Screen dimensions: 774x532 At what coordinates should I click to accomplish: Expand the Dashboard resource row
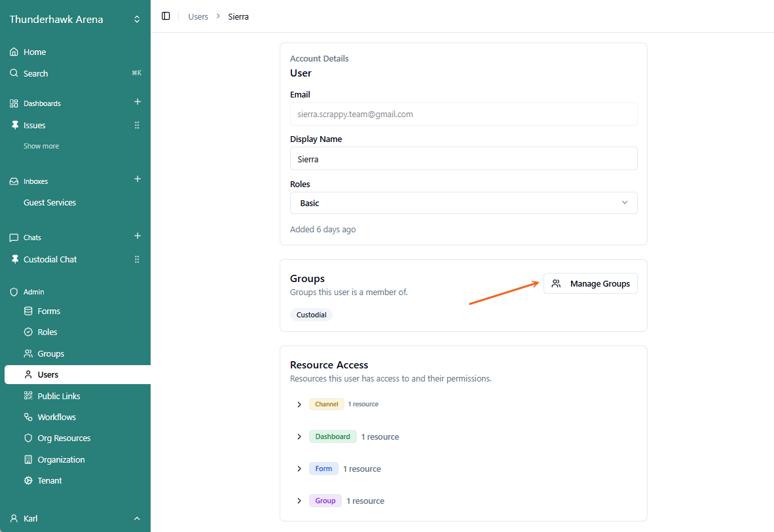[299, 436]
